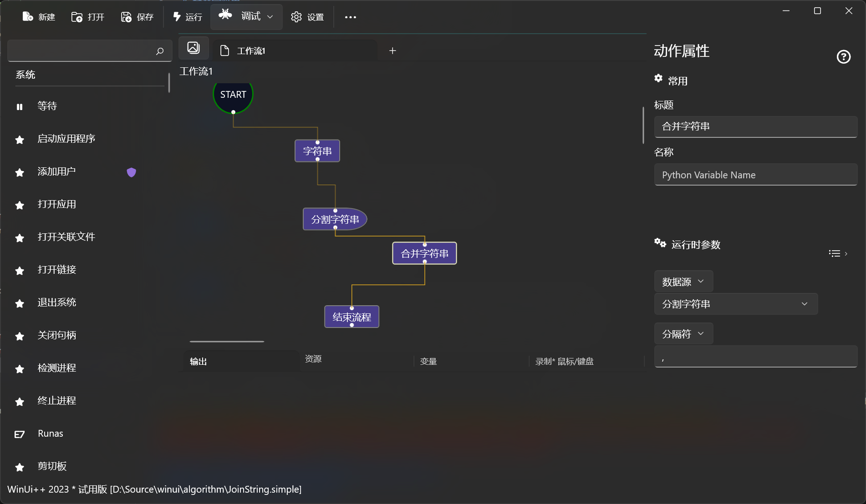Click the shield icon next to 添加用户
866x504 pixels.
(x=131, y=172)
